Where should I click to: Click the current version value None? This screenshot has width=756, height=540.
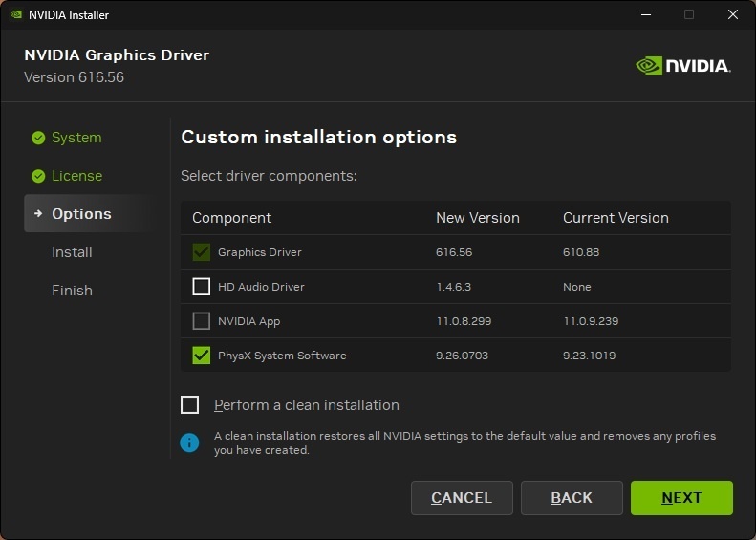pyautogui.click(x=577, y=287)
